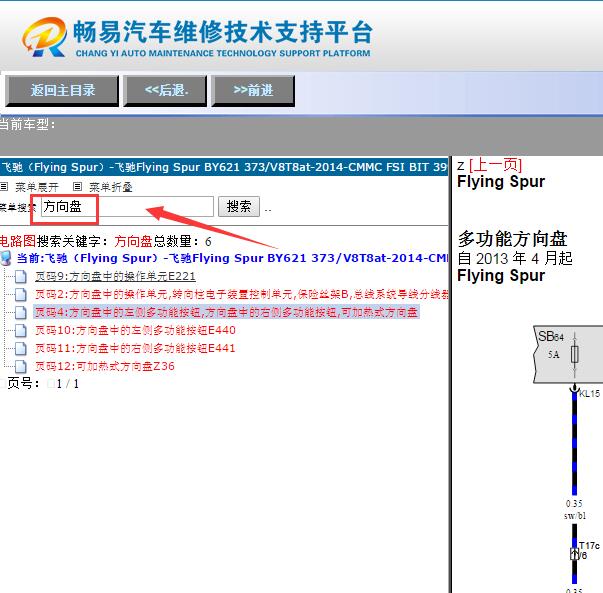This screenshot has height=593, width=603.
Task: Click the 菜单折叠 icon
Action: [x=77, y=187]
